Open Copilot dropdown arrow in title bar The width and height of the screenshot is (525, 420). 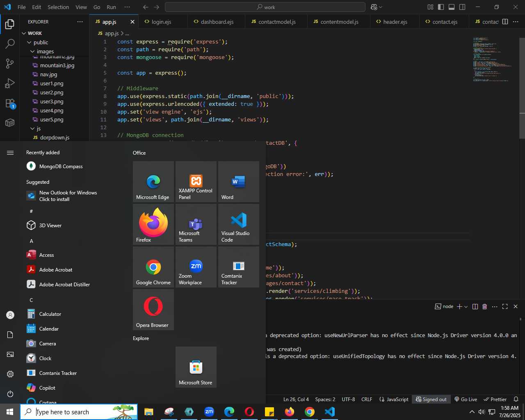pyautogui.click(x=381, y=7)
